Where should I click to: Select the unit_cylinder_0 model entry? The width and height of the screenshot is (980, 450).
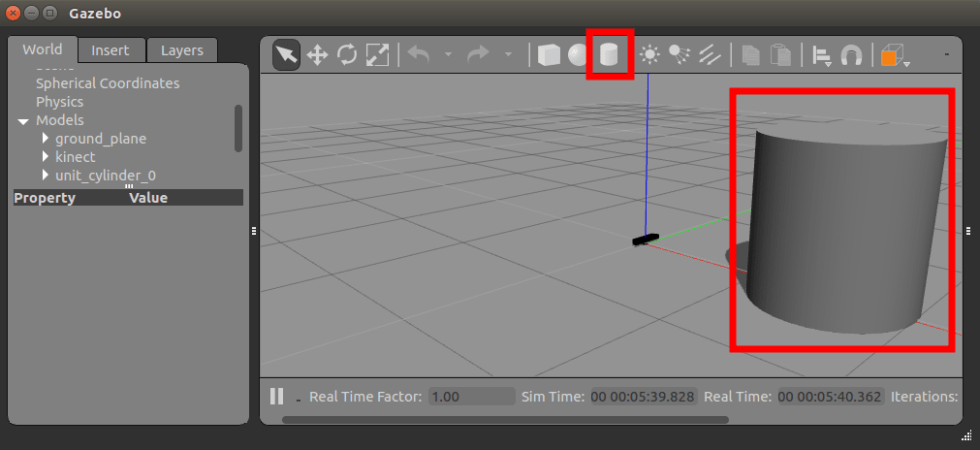pos(106,176)
